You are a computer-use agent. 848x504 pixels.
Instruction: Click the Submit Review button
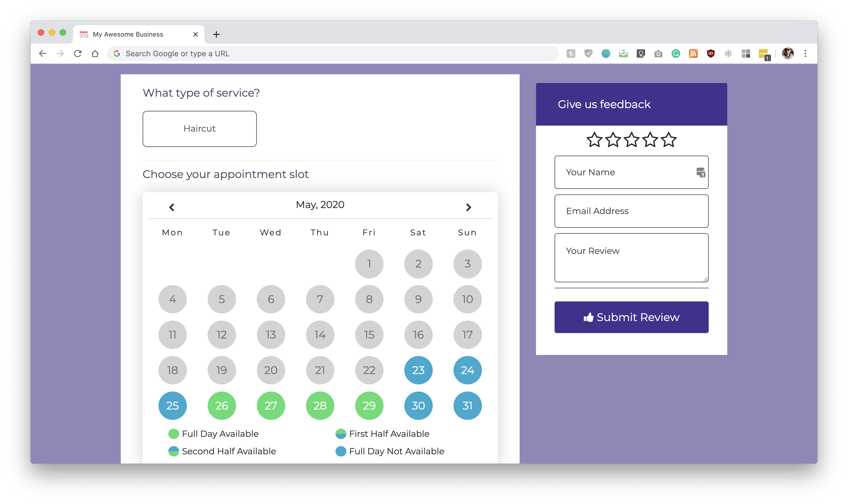click(x=631, y=317)
